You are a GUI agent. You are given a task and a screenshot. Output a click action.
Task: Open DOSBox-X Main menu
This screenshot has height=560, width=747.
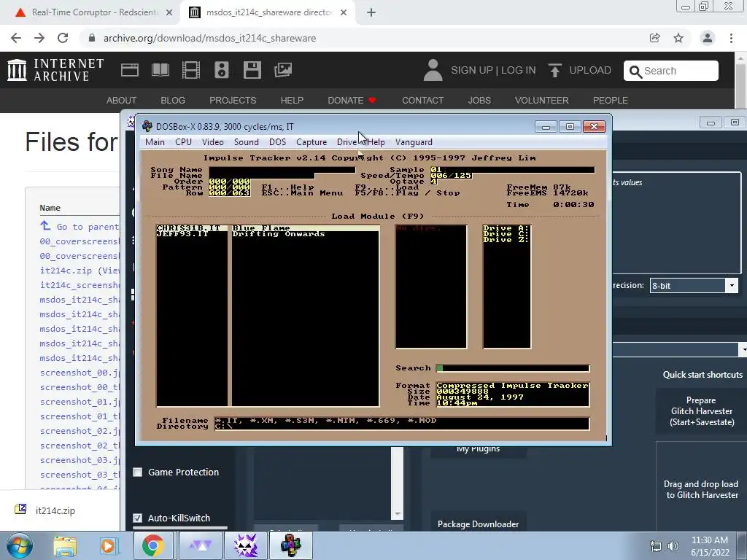pos(155,142)
